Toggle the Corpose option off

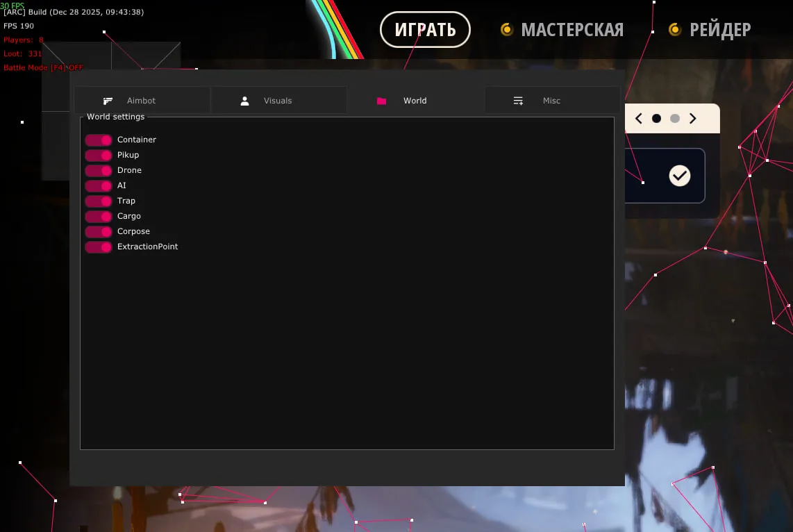pos(98,231)
